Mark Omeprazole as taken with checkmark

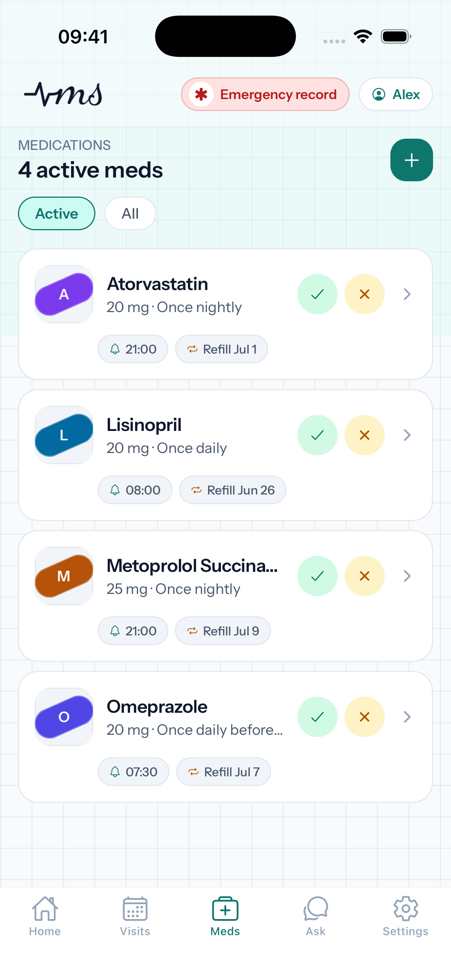point(317,717)
